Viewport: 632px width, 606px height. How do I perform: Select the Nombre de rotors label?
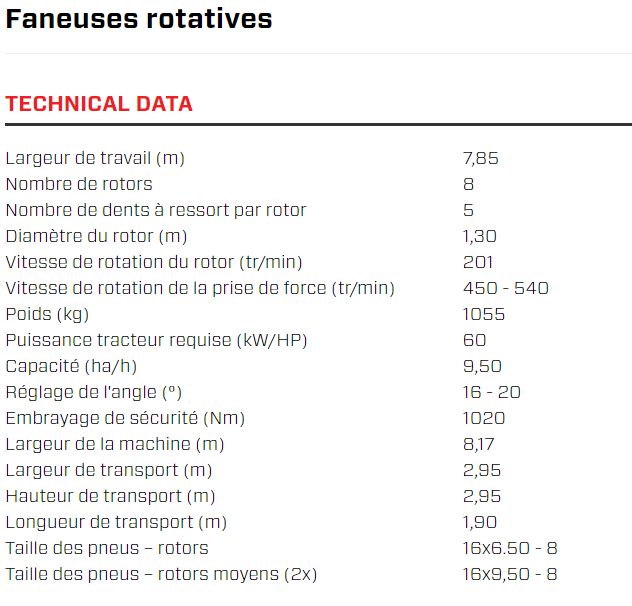click(79, 184)
